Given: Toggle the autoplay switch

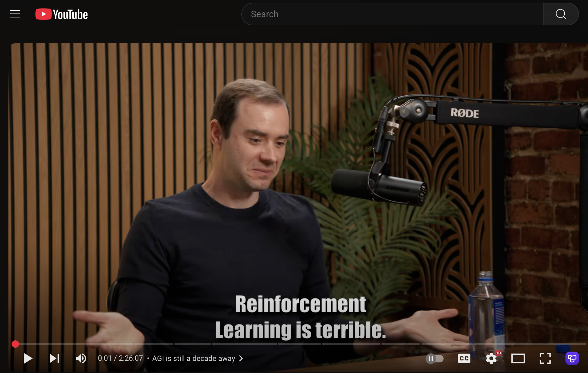Looking at the screenshot, I should [434, 358].
